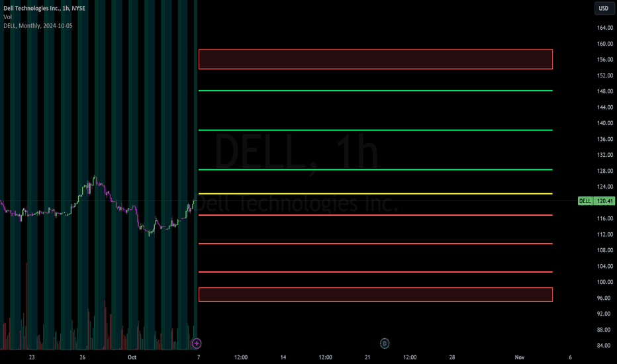This screenshot has width=617, height=364.
Task: Click the 164.00 price axis label
Action: pyautogui.click(x=605, y=28)
